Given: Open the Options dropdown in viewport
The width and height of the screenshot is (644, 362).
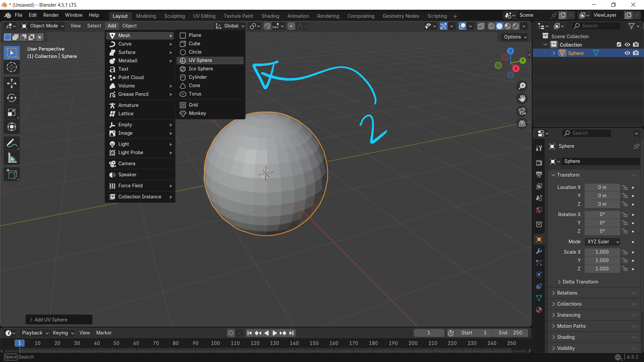Looking at the screenshot, I should [x=515, y=37].
